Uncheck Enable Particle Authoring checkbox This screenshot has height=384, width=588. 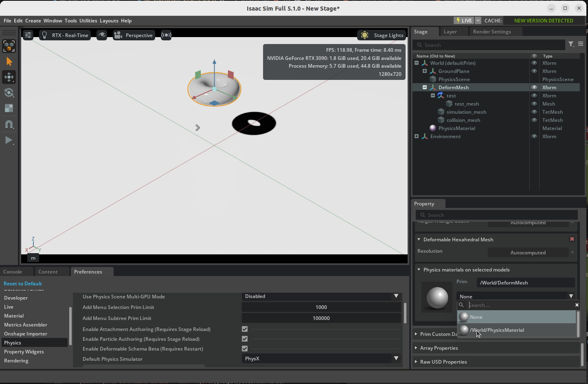(245, 339)
